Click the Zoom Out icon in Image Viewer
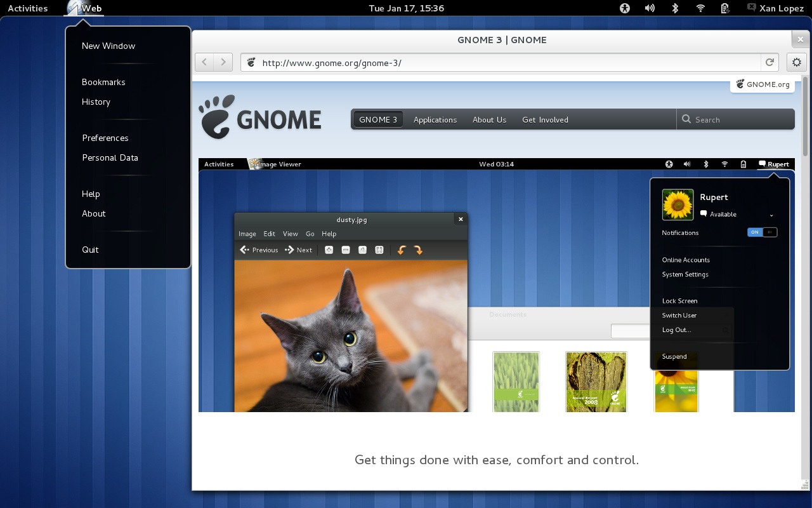The image size is (812, 508). coord(345,250)
